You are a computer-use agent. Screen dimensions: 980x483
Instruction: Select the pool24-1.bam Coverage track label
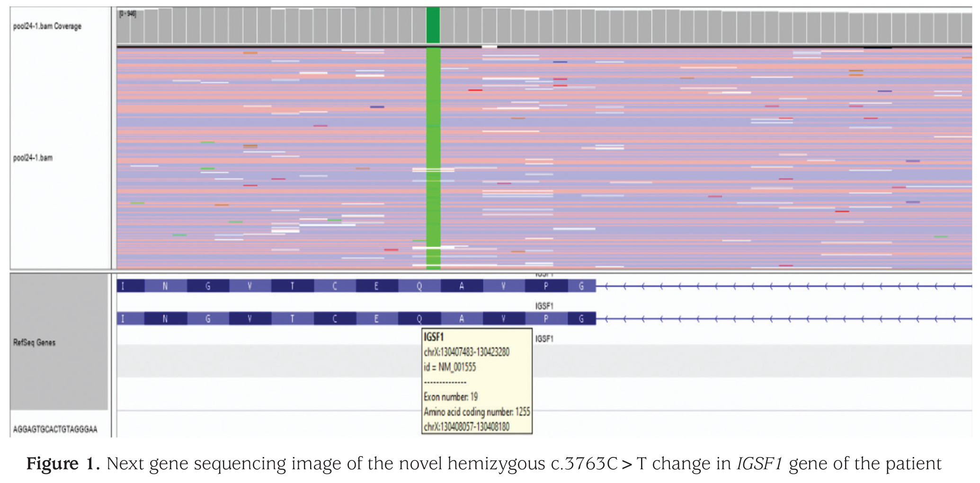click(47, 26)
